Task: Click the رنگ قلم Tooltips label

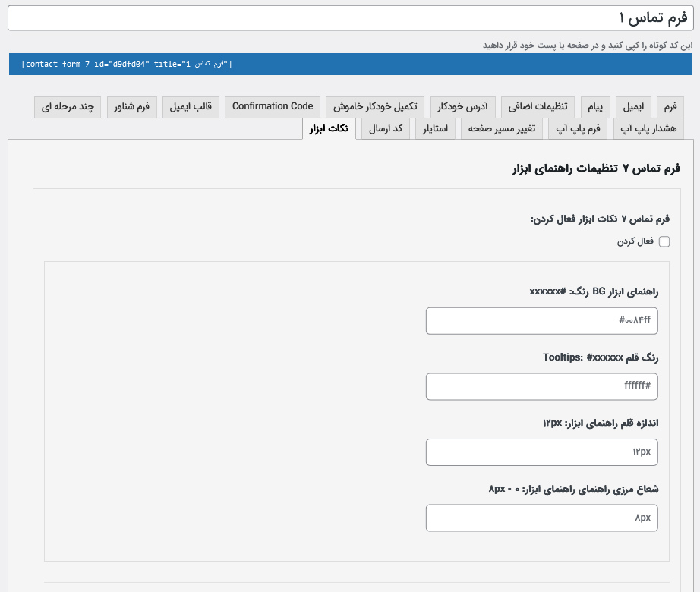Action: tap(601, 357)
